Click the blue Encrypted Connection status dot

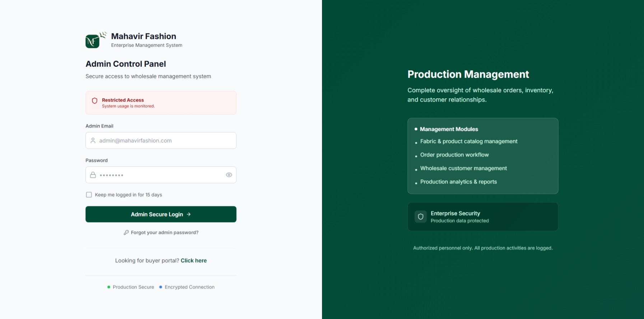(x=161, y=287)
